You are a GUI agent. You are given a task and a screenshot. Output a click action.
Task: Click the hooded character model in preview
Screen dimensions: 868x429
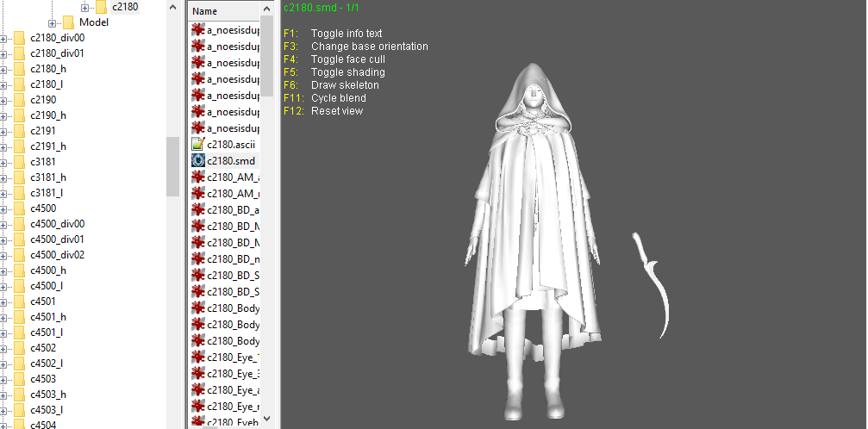point(532,241)
